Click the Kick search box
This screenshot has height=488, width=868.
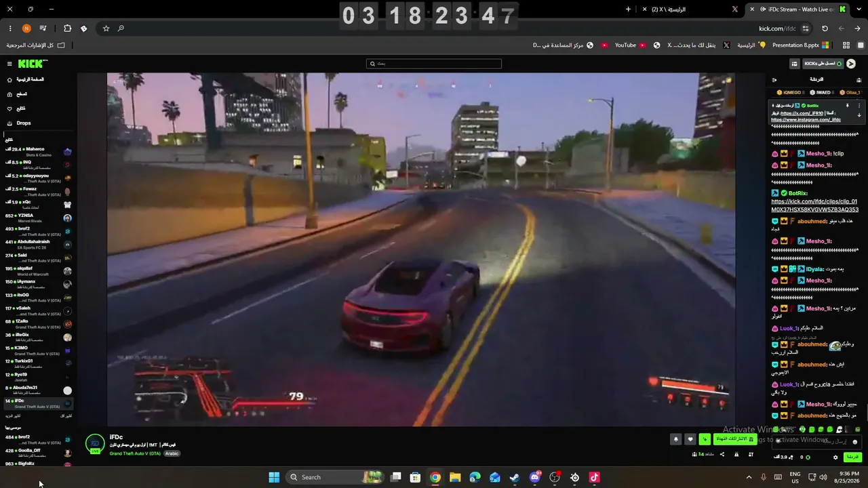coord(434,64)
